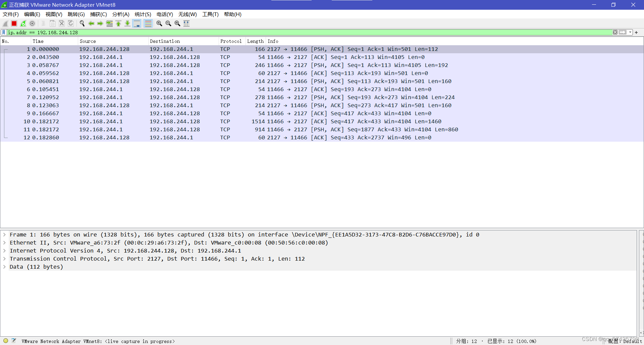Sort by the Time column header
Image resolution: width=644 pixels, height=345 pixels.
pos(55,41)
